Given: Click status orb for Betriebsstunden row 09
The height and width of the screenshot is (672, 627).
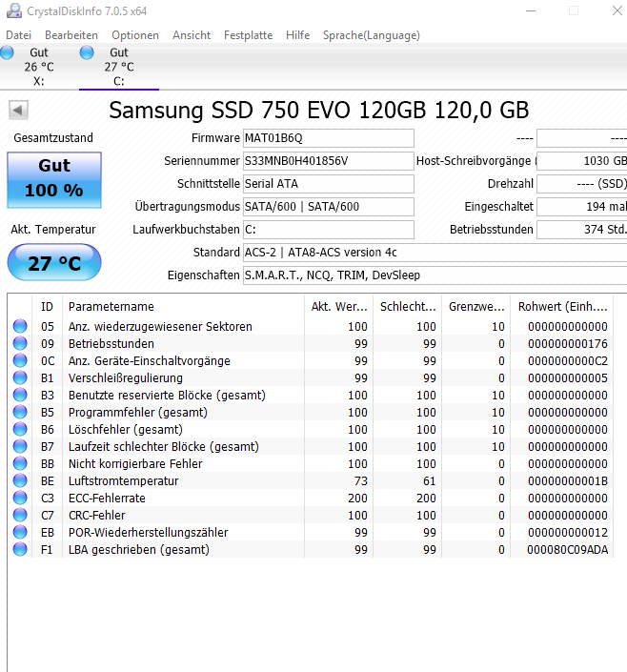Looking at the screenshot, I should [x=20, y=343].
